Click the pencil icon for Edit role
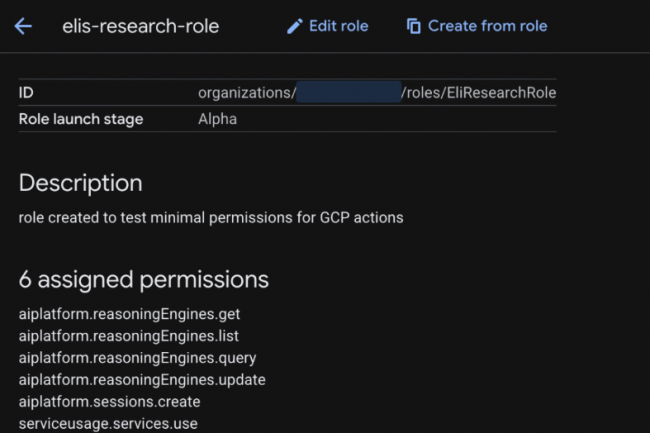This screenshot has width=650, height=433. click(294, 26)
